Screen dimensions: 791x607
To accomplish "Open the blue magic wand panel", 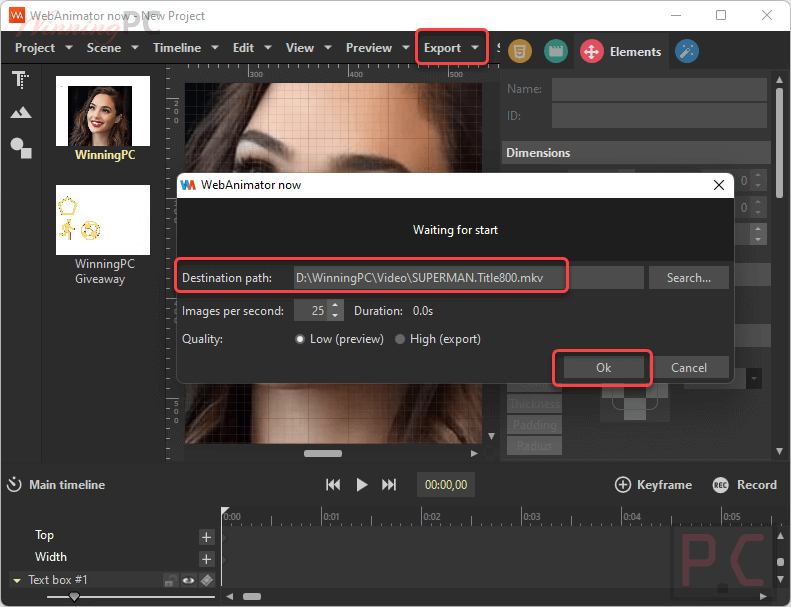I will click(687, 51).
